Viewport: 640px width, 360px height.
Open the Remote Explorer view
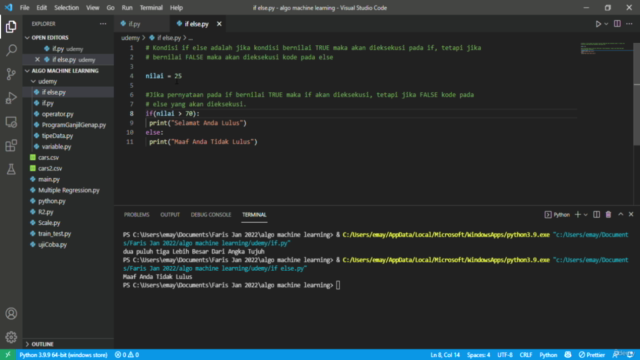pyautogui.click(x=11, y=122)
